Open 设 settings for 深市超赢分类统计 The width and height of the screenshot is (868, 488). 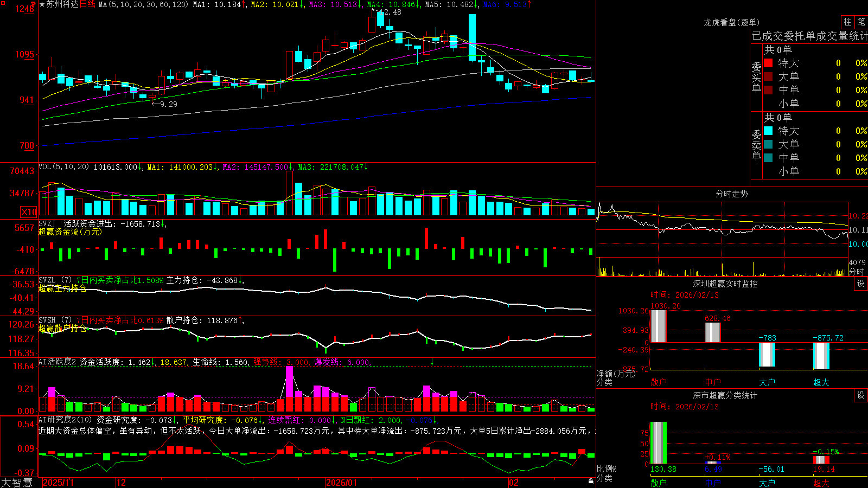[861, 395]
